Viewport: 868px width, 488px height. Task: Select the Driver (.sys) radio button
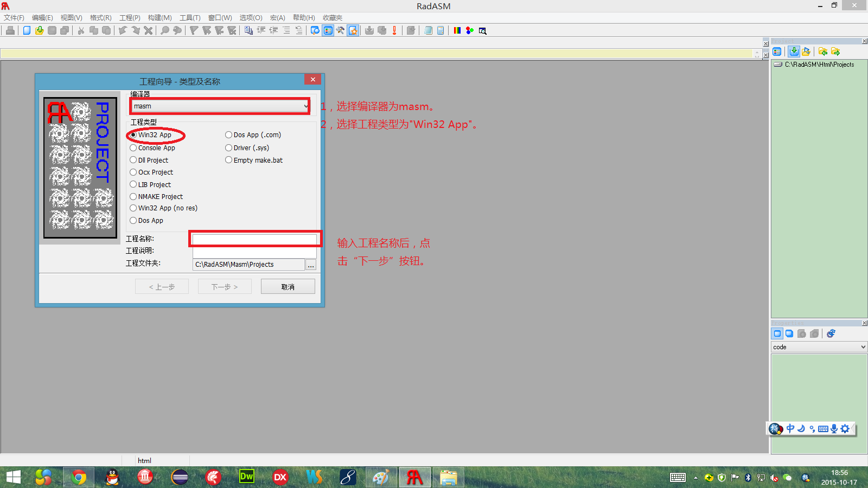pos(228,147)
